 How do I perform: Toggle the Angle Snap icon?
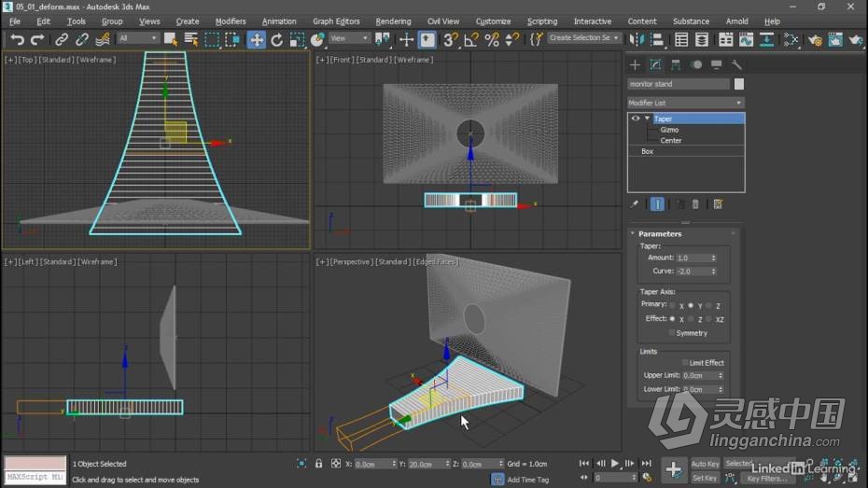(x=471, y=39)
